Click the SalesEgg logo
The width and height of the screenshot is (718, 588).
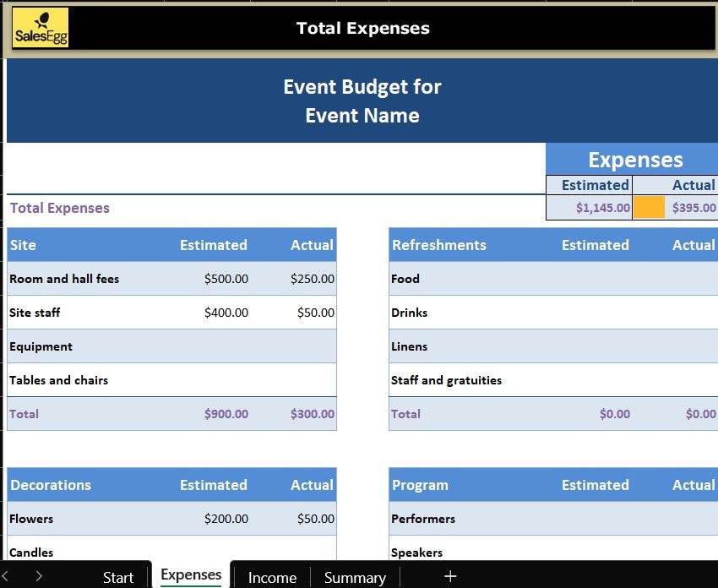[x=41, y=28]
